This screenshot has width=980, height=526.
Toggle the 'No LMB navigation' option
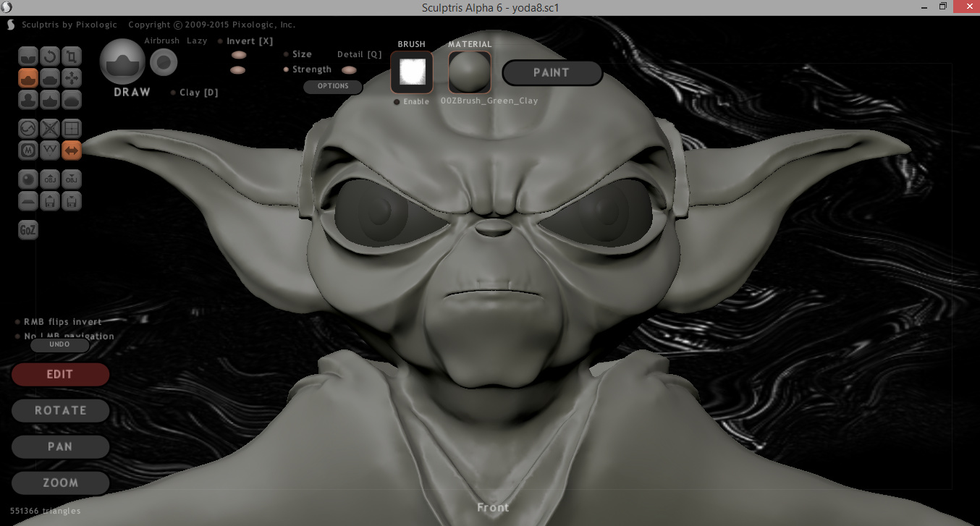click(x=64, y=336)
